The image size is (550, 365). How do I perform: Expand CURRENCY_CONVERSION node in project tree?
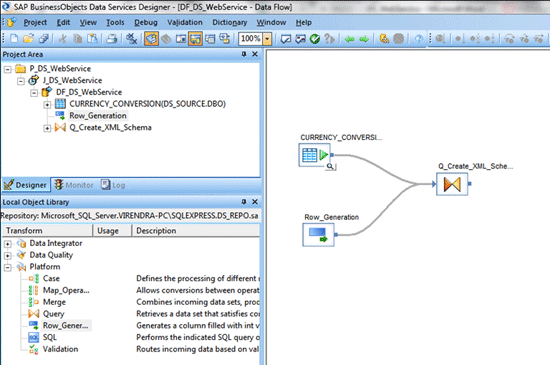(x=47, y=104)
